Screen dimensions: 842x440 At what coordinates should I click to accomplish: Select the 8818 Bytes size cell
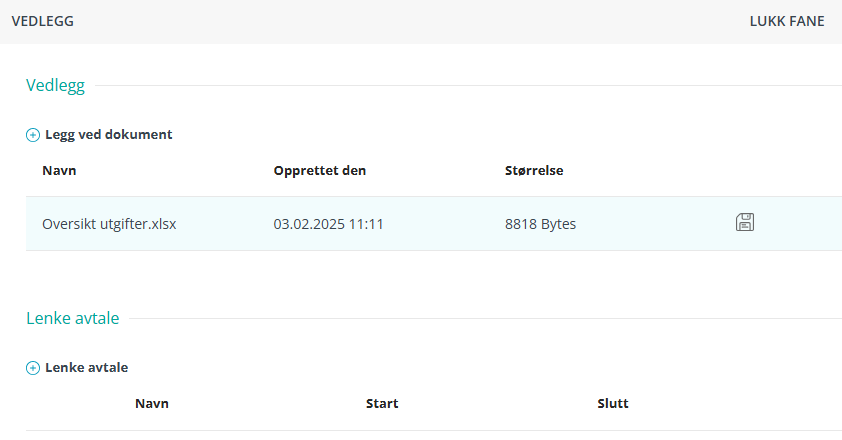540,224
